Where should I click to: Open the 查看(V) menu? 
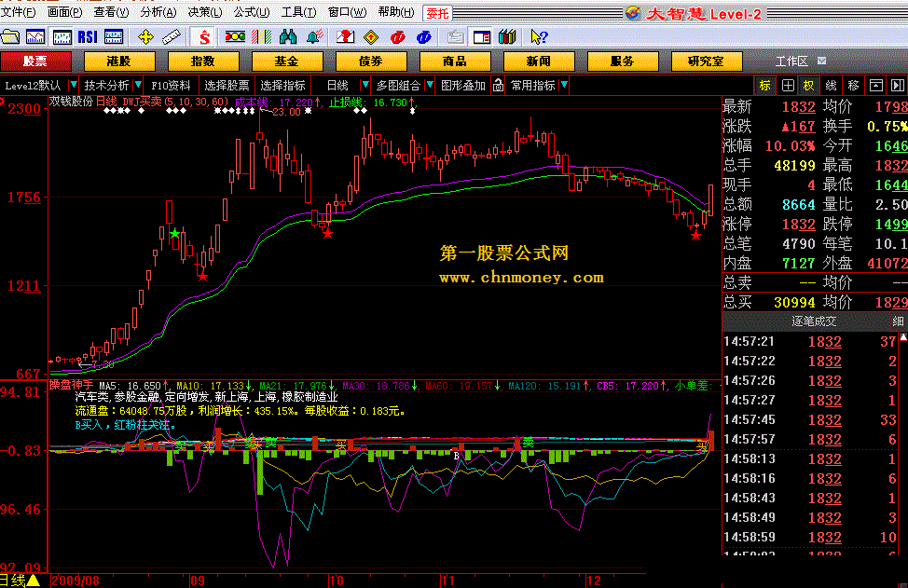click(112, 12)
